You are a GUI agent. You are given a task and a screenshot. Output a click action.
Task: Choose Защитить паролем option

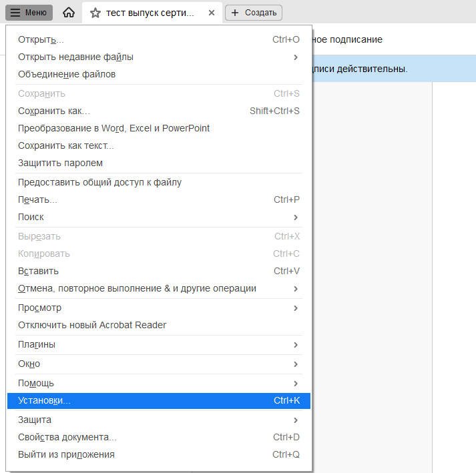(60, 163)
